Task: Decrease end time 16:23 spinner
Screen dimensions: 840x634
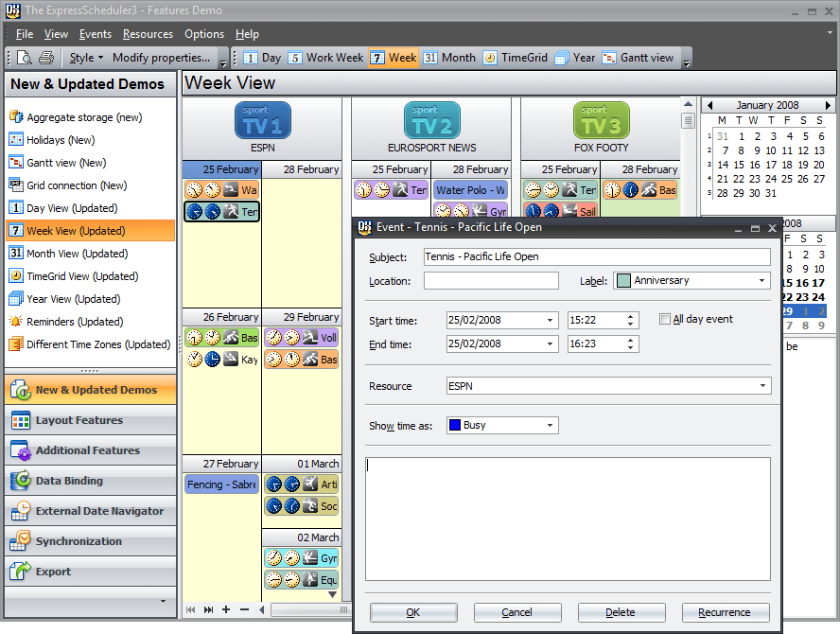Action: pyautogui.click(x=631, y=347)
